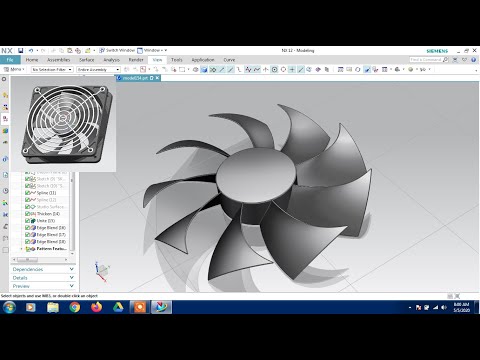Switch to the Assemblies ribbon tab

click(59, 60)
